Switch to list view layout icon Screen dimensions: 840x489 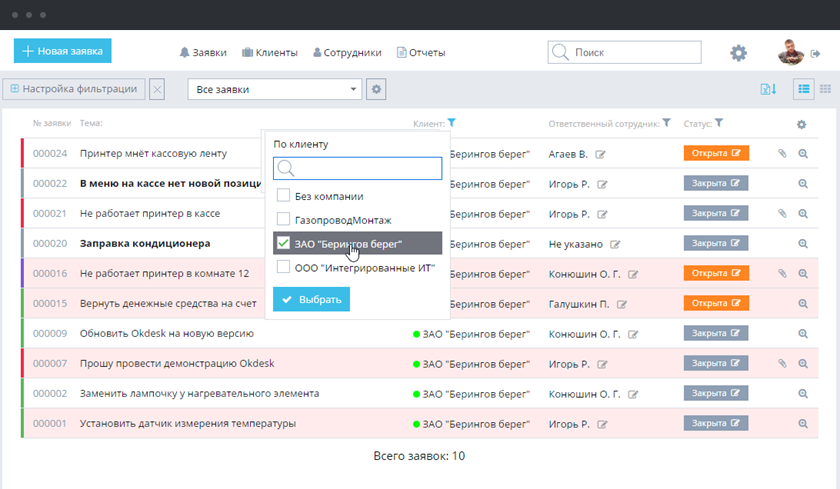coord(804,89)
